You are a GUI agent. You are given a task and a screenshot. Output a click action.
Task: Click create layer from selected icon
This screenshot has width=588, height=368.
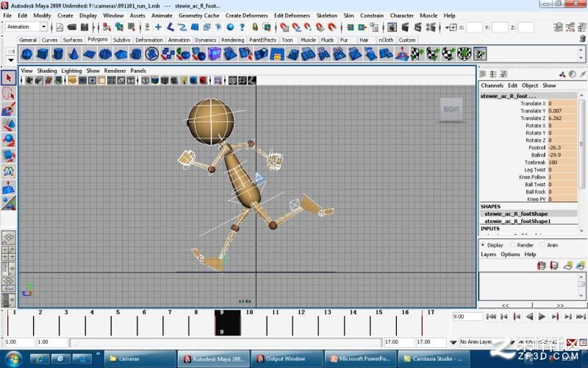pos(581,266)
